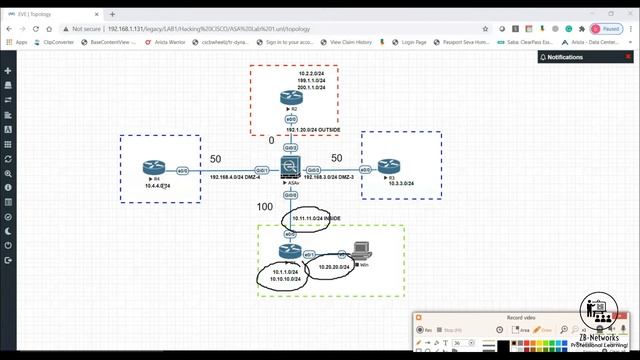Image resolution: width=640 pixels, height=360 pixels.
Task: Open the Extensions puzzle icon
Action: [x=582, y=29]
